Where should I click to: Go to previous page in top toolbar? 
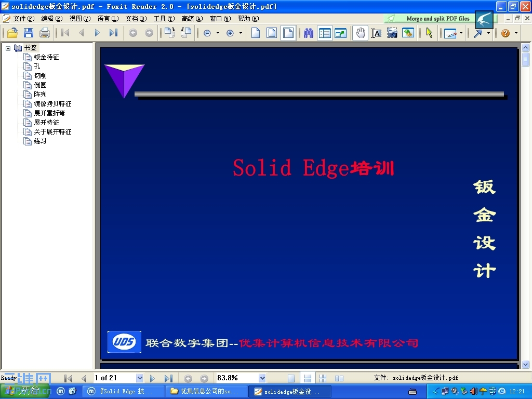[x=82, y=33]
